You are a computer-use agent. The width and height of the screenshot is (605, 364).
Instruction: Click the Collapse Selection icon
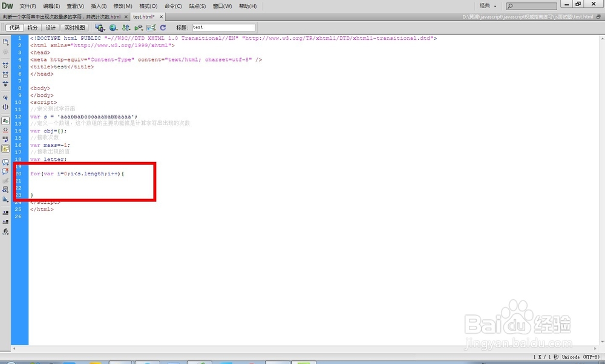tap(5, 75)
